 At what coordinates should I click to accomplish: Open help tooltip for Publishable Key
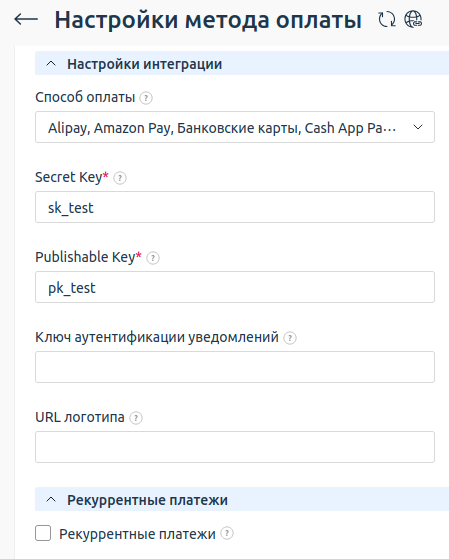click(153, 258)
